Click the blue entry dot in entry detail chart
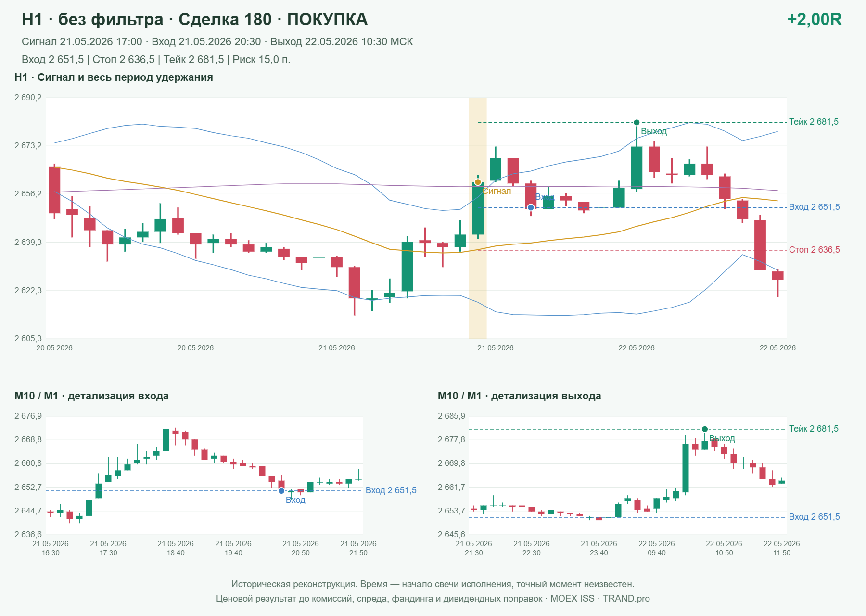Image resolution: width=866 pixels, height=616 pixels. pyautogui.click(x=281, y=491)
